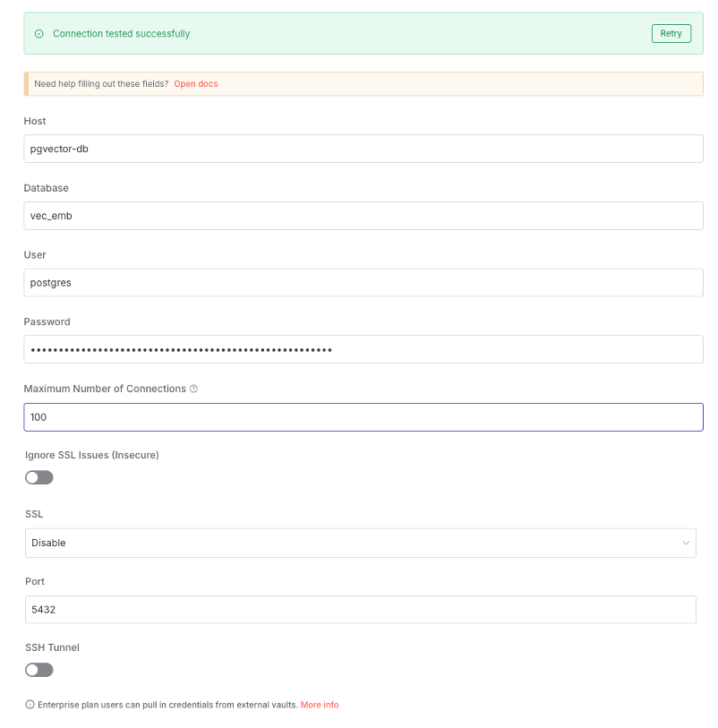Click the Retry button
718x728 pixels.
(x=671, y=34)
